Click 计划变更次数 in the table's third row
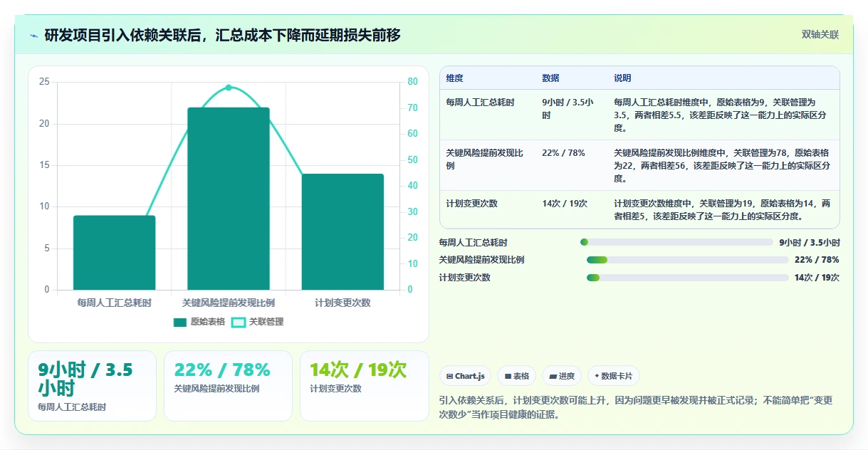 [x=471, y=204]
